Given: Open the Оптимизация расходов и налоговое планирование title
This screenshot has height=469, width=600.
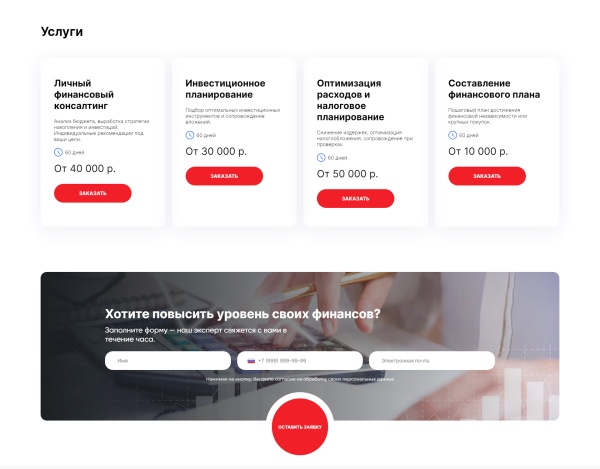Looking at the screenshot, I should coord(351,100).
